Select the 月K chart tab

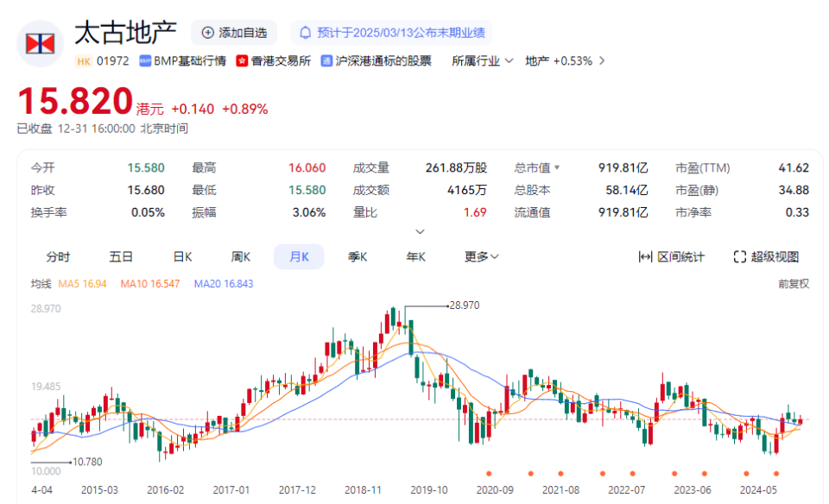299,257
